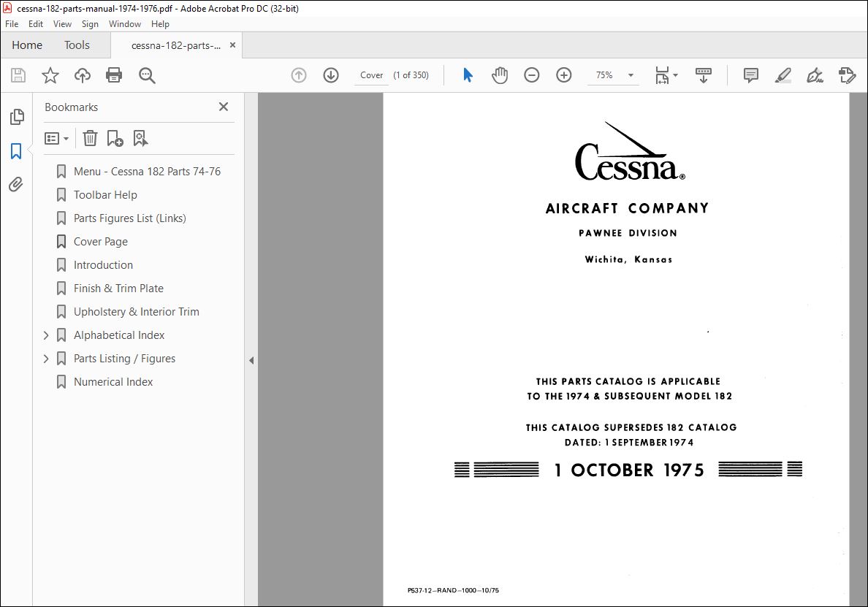Viewport: 868px width, 607px height.
Task: Expand the Alphabetical Index bookmark
Action: (46, 335)
